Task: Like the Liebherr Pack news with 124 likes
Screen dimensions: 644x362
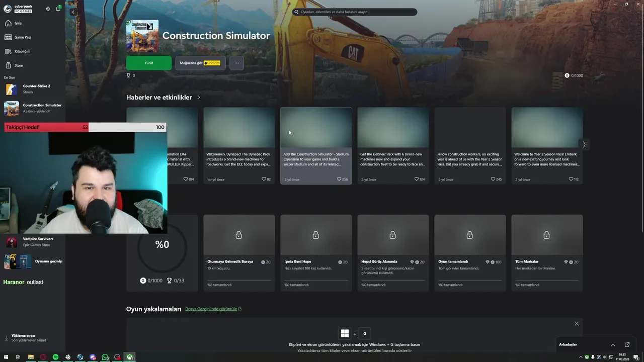Action: (x=417, y=179)
